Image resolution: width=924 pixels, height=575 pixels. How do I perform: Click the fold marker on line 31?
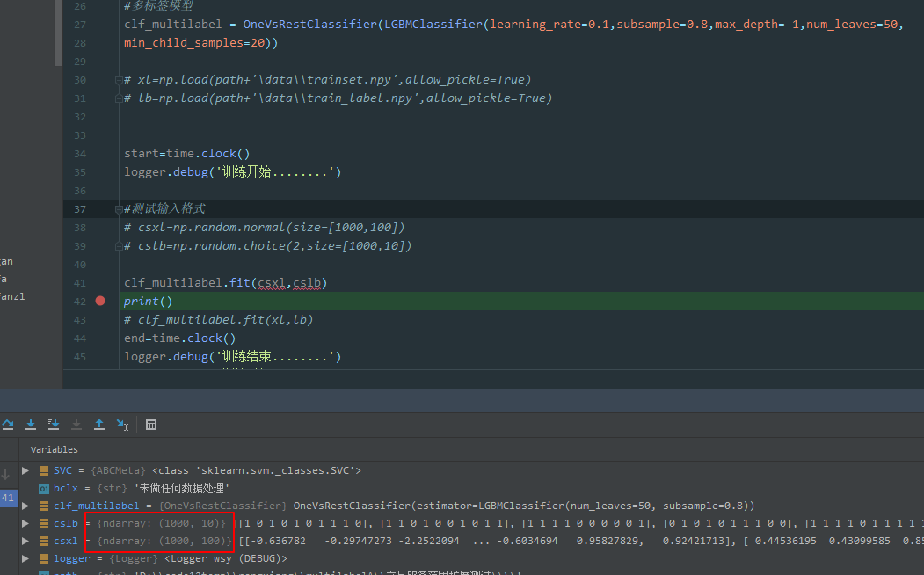[119, 98]
